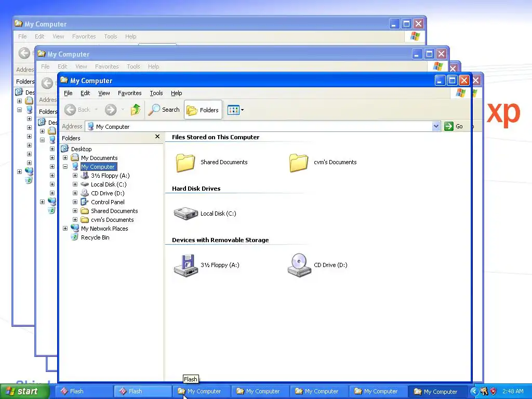This screenshot has width=532, height=399.
Task: Click the system menu icon in front title bar
Action: click(64, 80)
